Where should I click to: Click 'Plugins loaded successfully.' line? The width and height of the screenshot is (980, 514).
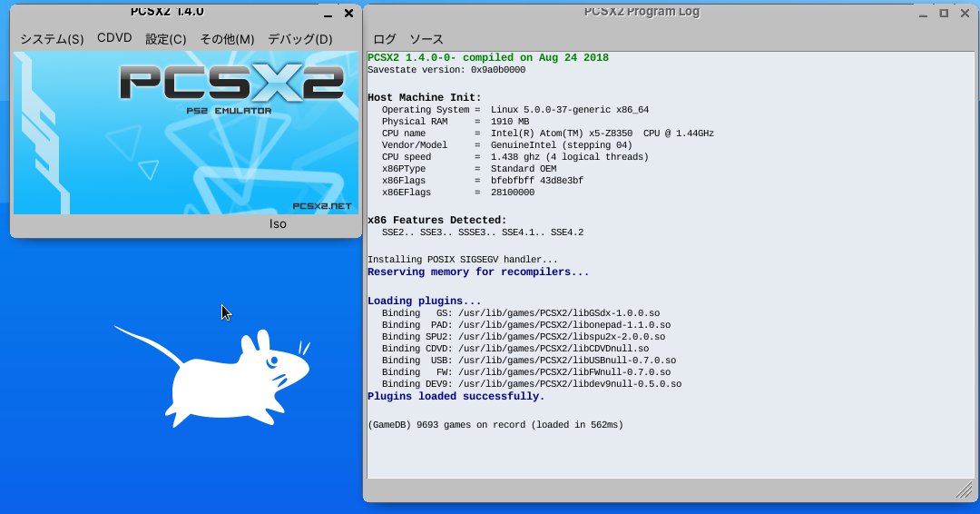click(456, 397)
